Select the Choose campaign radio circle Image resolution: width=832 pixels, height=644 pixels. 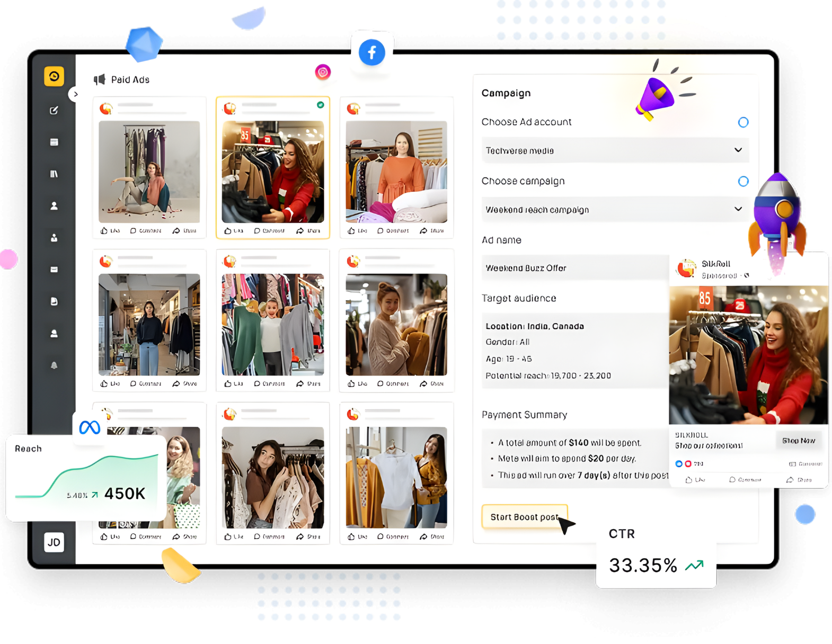click(x=743, y=182)
